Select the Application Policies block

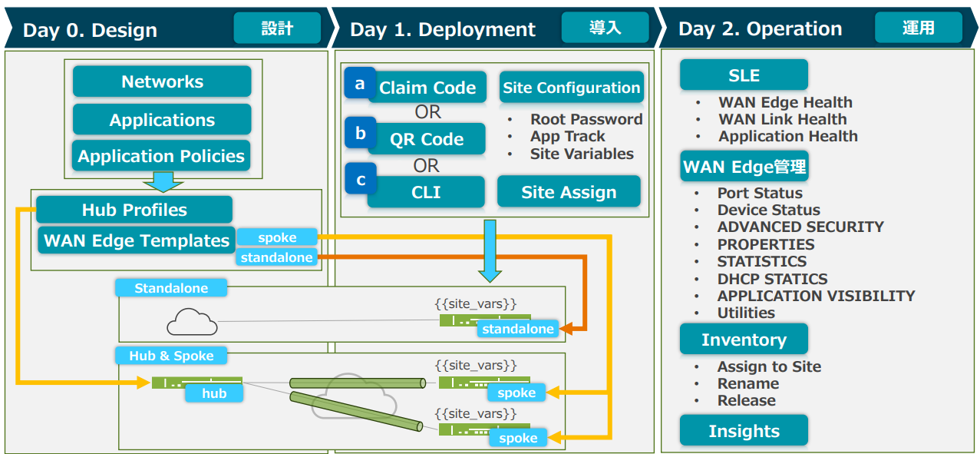[x=161, y=156]
